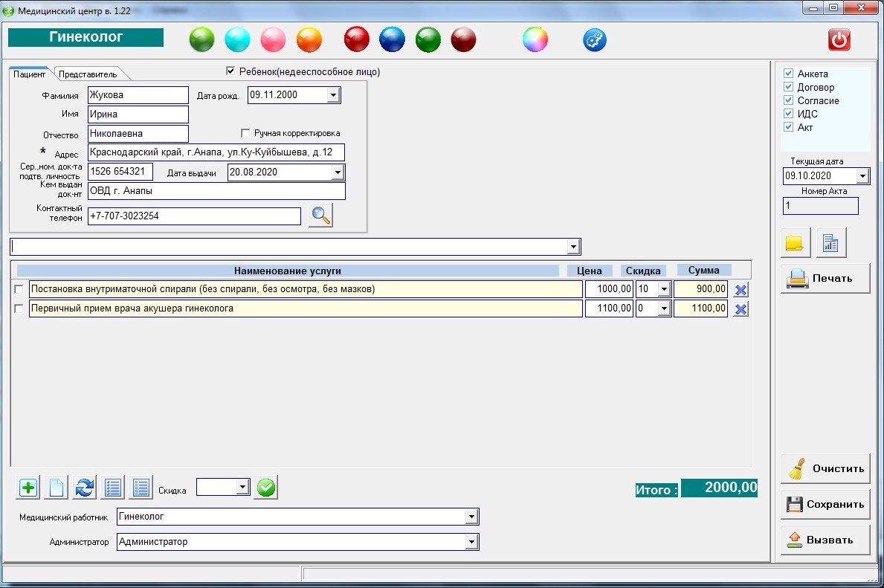This screenshot has width=884, height=588.
Task: Click the Печать button
Action: pos(825,278)
